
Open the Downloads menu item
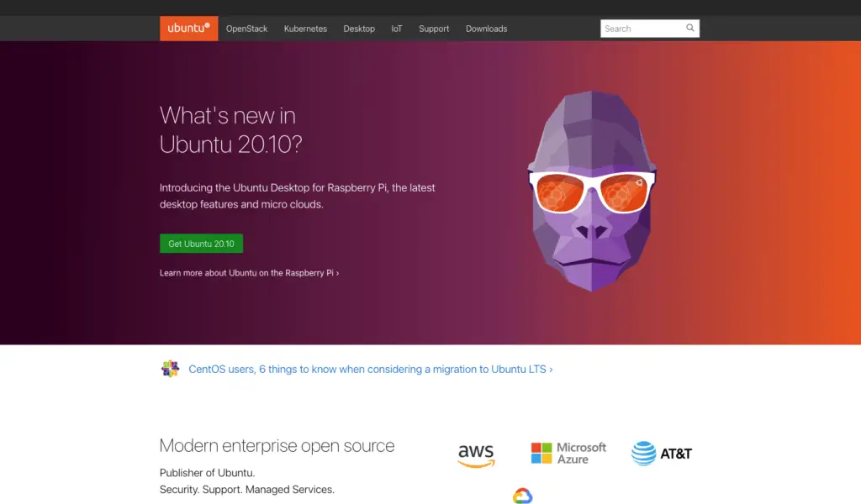(x=487, y=29)
